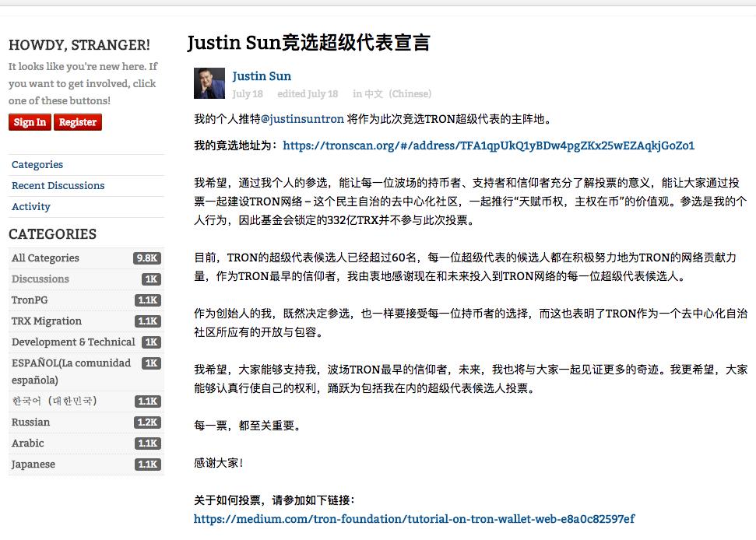Screen dimensions: 756x540
Task: Click the 'edited July 18' text
Action: tap(308, 94)
